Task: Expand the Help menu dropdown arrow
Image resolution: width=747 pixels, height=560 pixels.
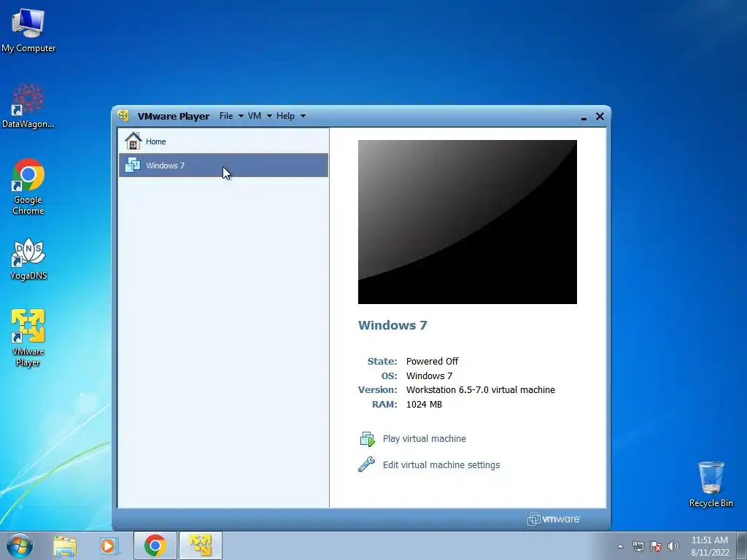Action: (x=303, y=116)
